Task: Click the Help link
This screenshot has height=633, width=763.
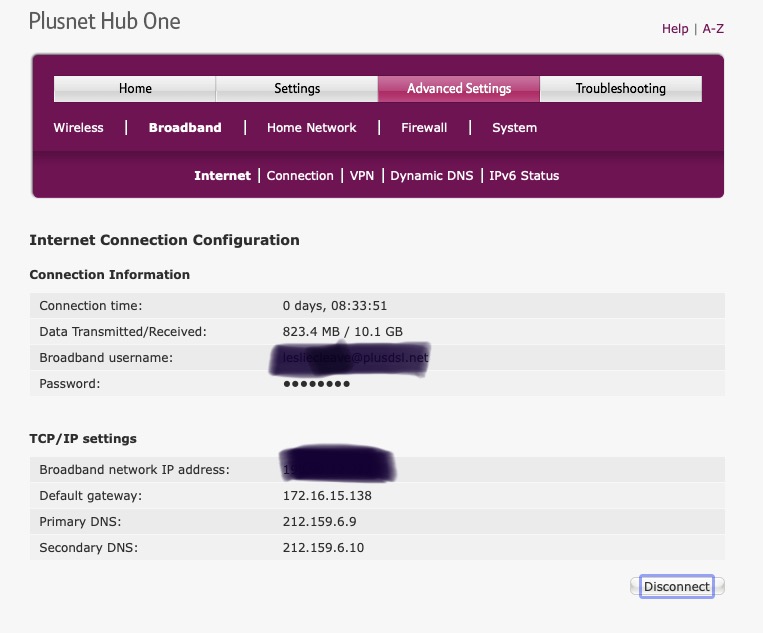Action: click(x=675, y=29)
